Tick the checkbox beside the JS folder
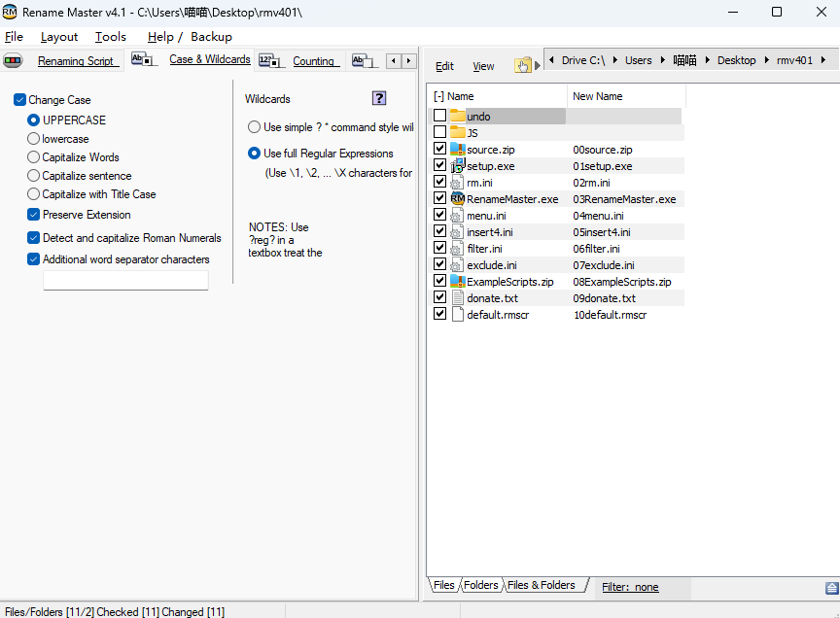Screen dimensions: 840x618 440,133
